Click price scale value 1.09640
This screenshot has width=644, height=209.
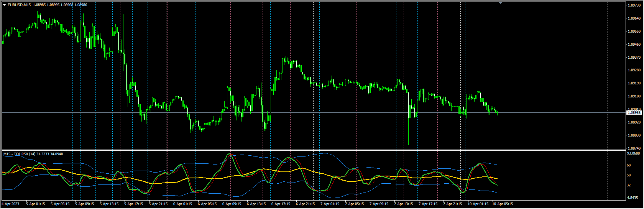(635, 18)
